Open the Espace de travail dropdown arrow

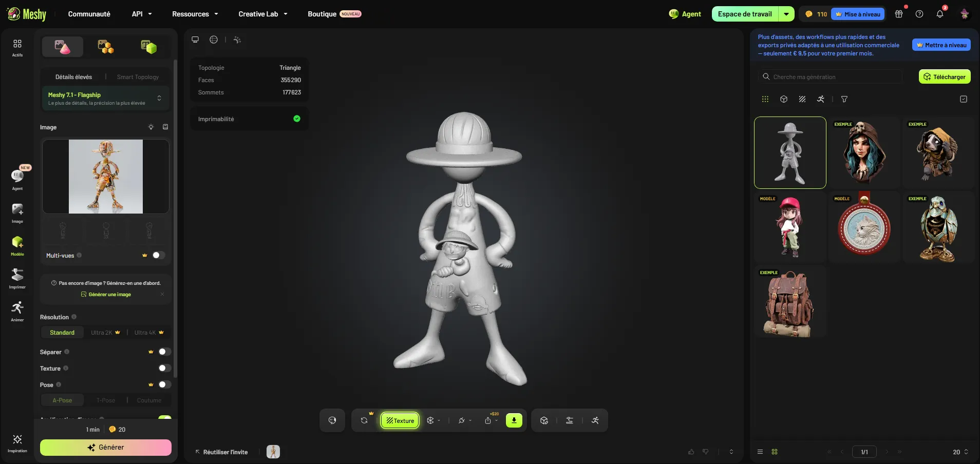(786, 14)
